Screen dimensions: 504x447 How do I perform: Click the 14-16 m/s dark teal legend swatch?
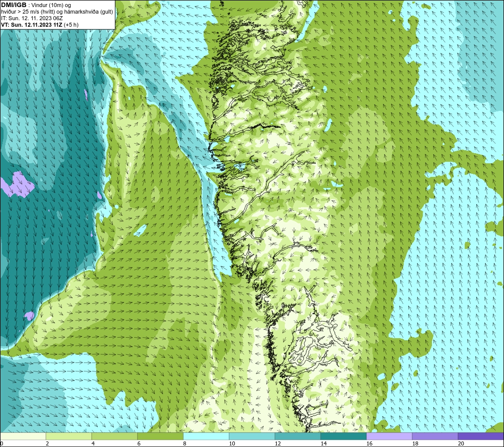pos(344,436)
